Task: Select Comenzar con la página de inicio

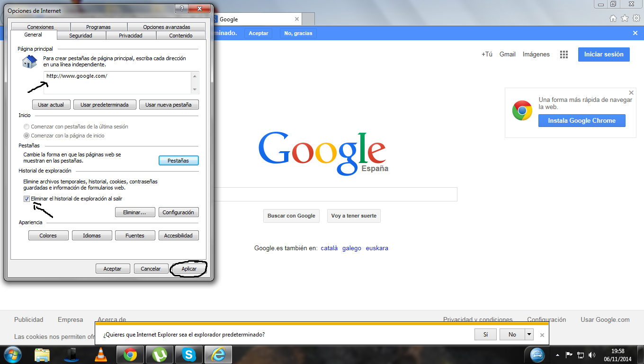Action: [27, 136]
